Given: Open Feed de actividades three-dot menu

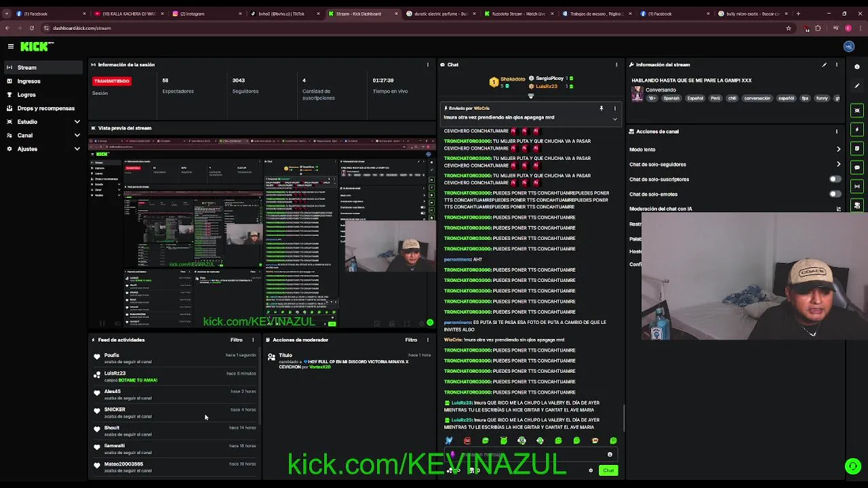Looking at the screenshot, I should click(x=253, y=340).
